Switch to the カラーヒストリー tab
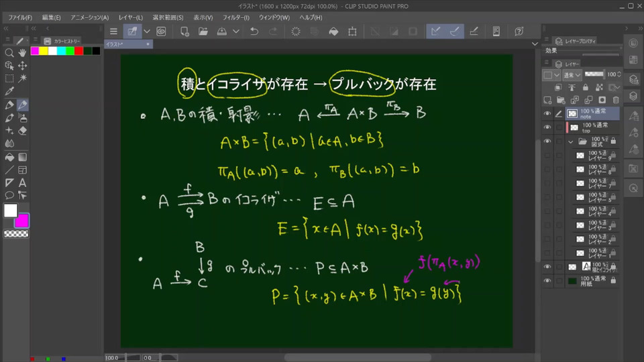 point(62,41)
